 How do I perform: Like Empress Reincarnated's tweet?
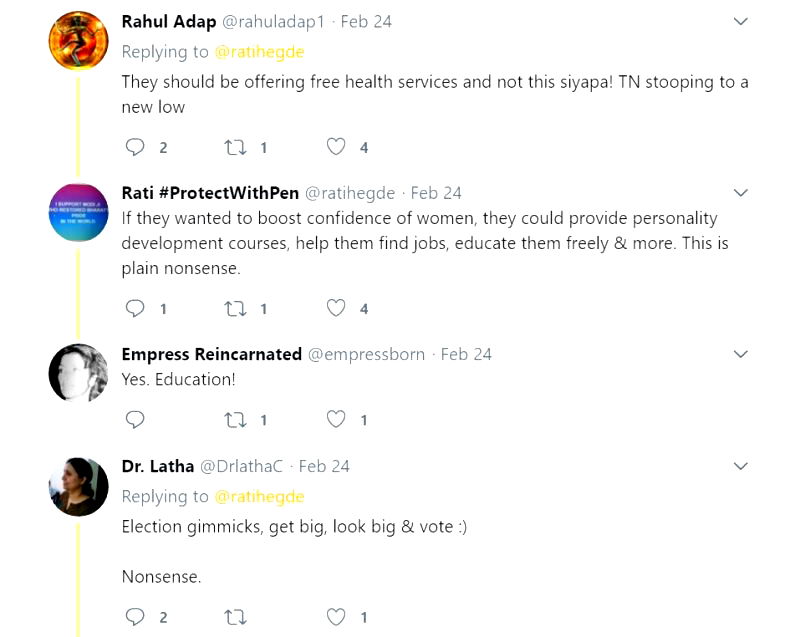point(337,419)
